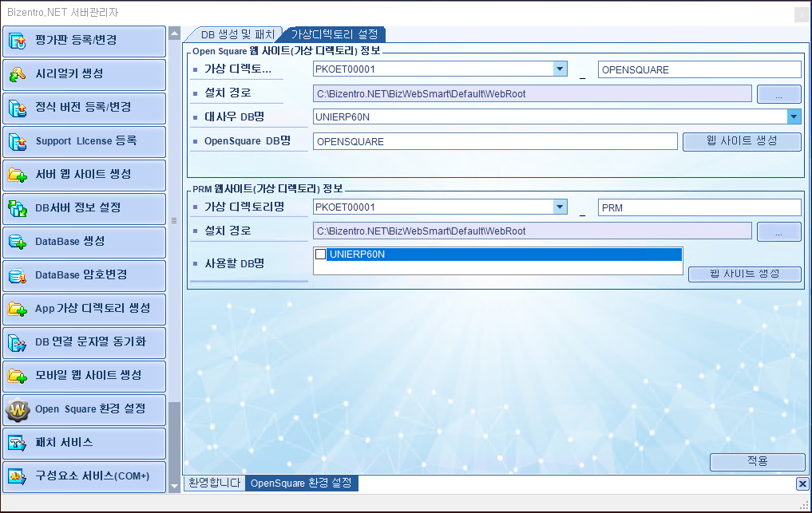Select the 환영합니다 bottom tab

214,483
